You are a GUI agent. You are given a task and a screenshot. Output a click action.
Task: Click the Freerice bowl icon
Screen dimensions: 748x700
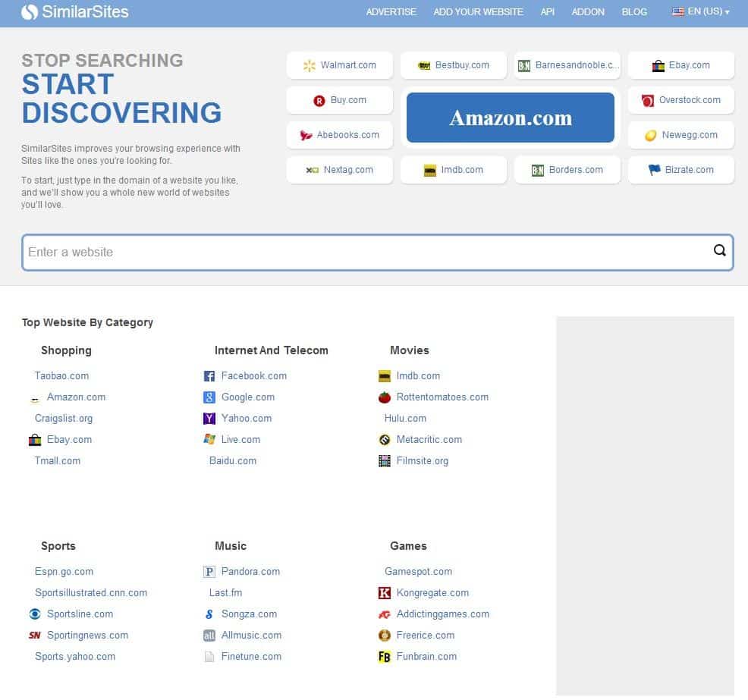pos(384,635)
